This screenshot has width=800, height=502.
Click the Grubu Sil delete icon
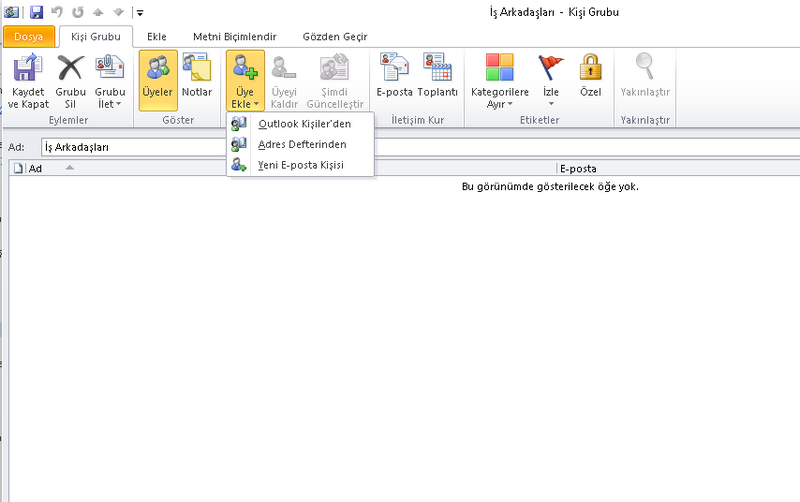[x=71, y=69]
